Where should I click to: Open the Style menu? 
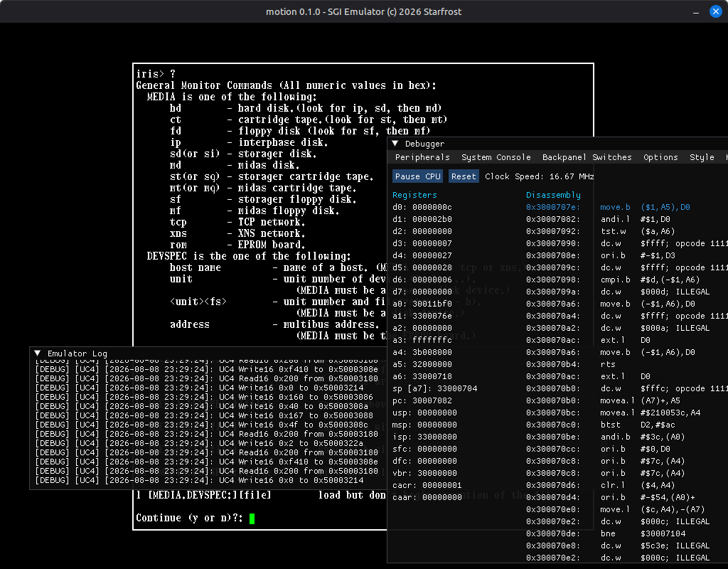point(702,157)
